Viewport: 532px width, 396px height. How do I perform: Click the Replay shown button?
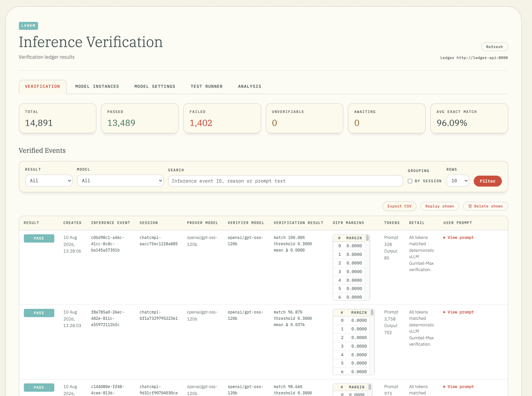[440, 206]
